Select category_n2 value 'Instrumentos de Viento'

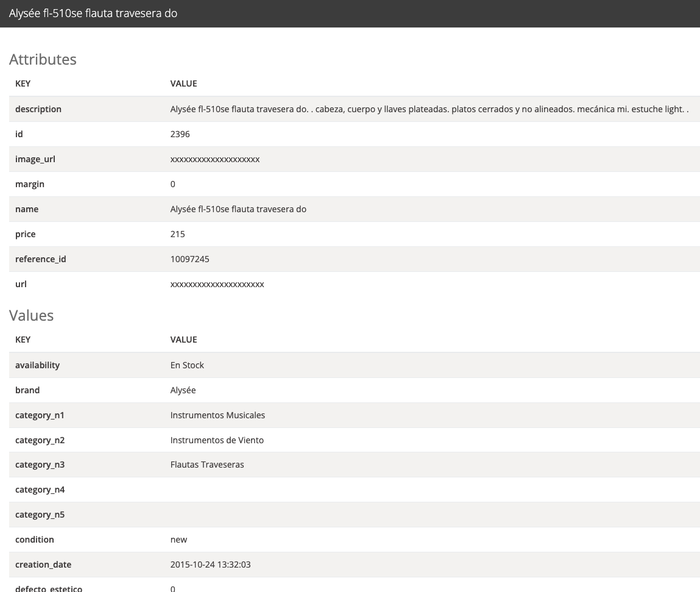(x=217, y=440)
